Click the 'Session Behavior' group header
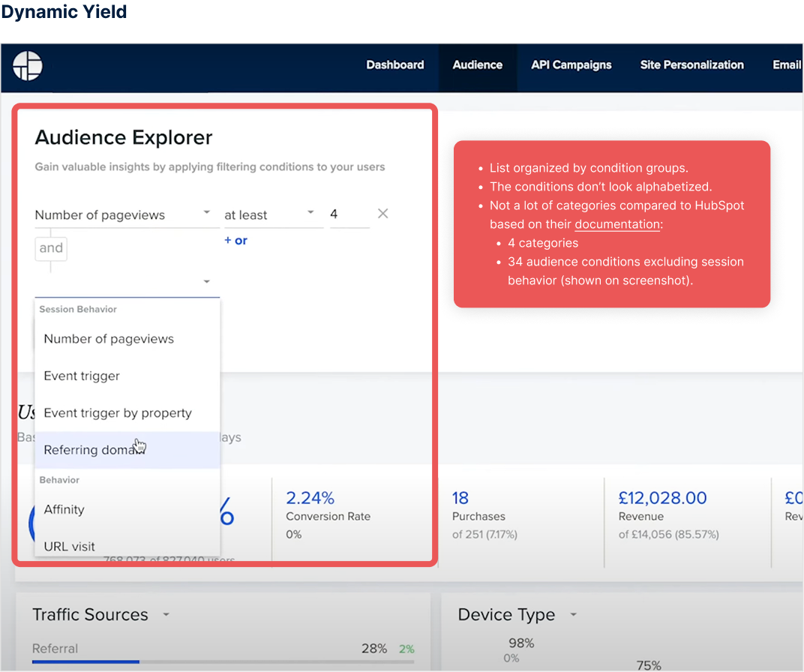 coord(78,309)
